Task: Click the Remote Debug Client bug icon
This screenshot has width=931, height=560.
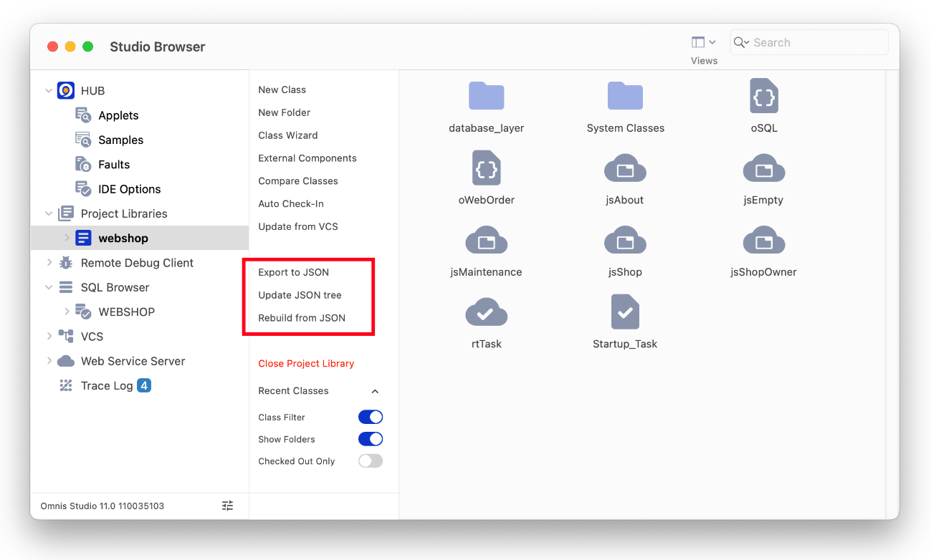Action: [x=66, y=263]
